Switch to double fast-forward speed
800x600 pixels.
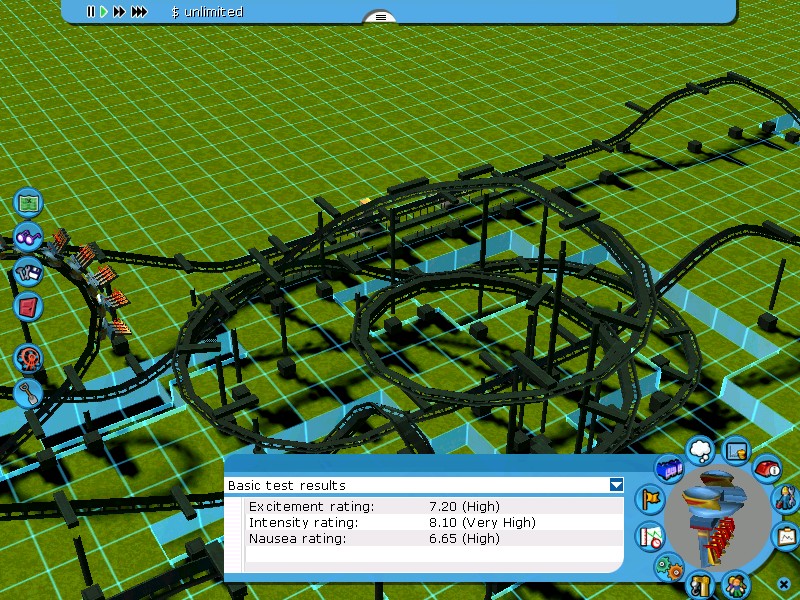[x=119, y=12]
